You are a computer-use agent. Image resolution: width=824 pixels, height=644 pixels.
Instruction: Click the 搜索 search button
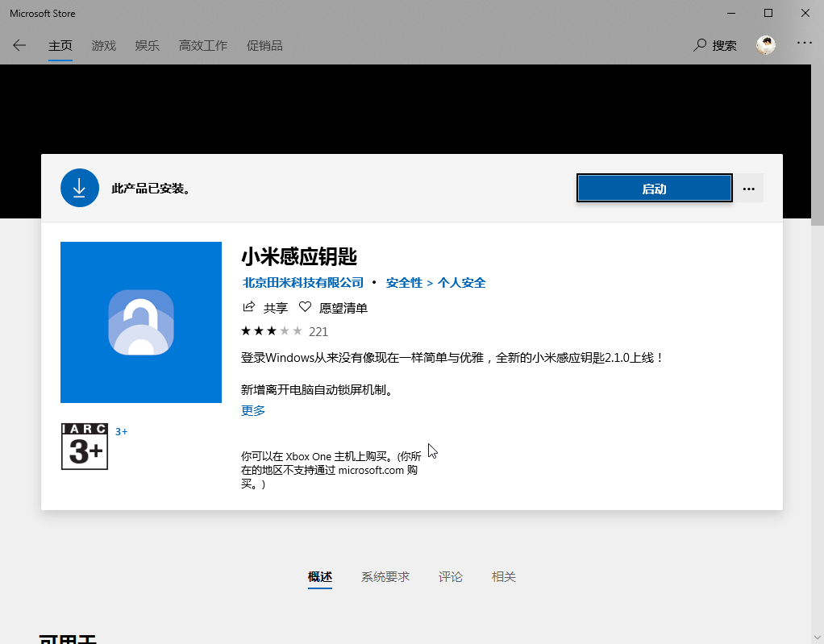(714, 46)
